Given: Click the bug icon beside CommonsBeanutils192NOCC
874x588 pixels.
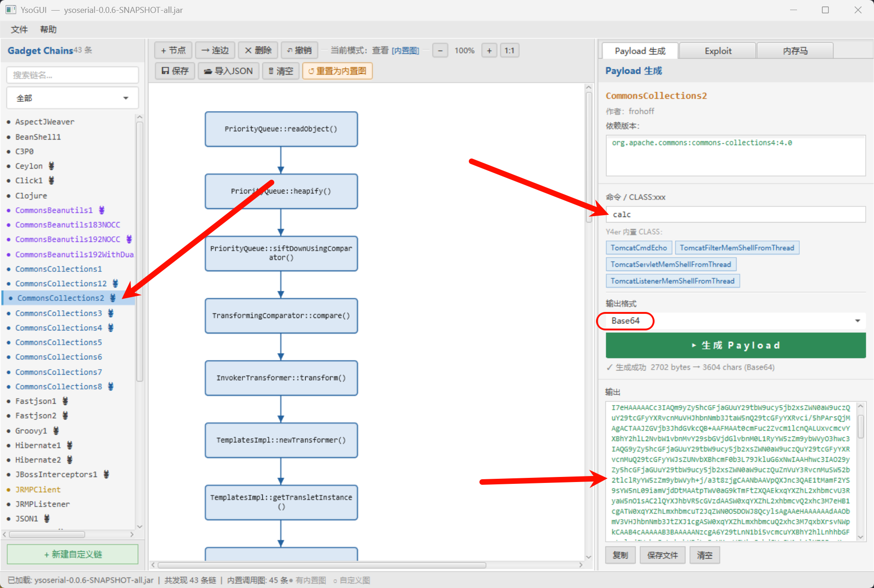Looking at the screenshot, I should 129,239.
